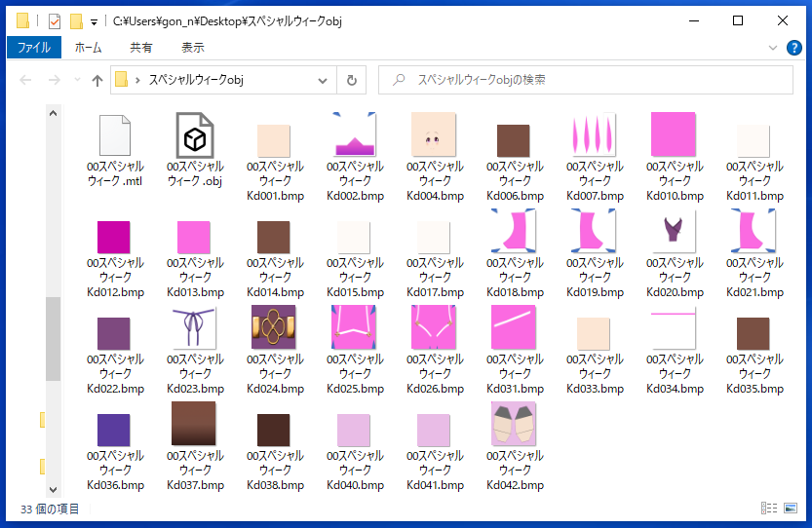This screenshot has width=812, height=528.
Task: Select the 00スペシャルウィーク .obj 3D file icon
Action: [195, 135]
